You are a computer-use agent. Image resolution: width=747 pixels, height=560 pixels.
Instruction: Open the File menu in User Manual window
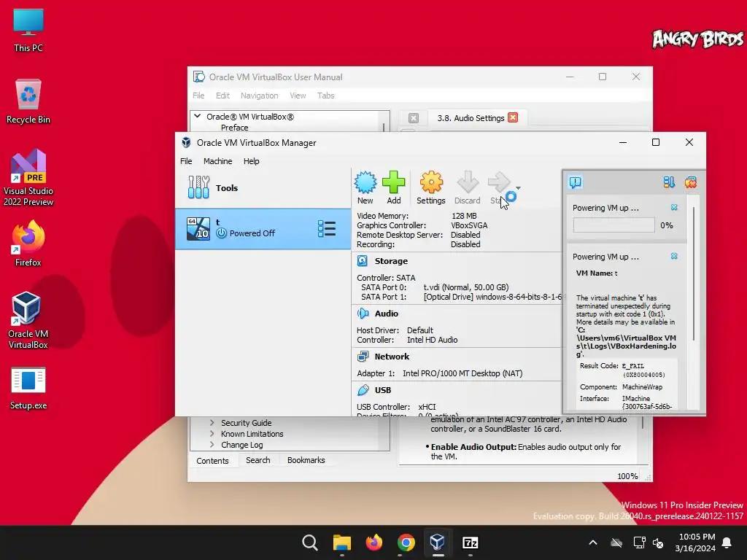click(x=198, y=96)
